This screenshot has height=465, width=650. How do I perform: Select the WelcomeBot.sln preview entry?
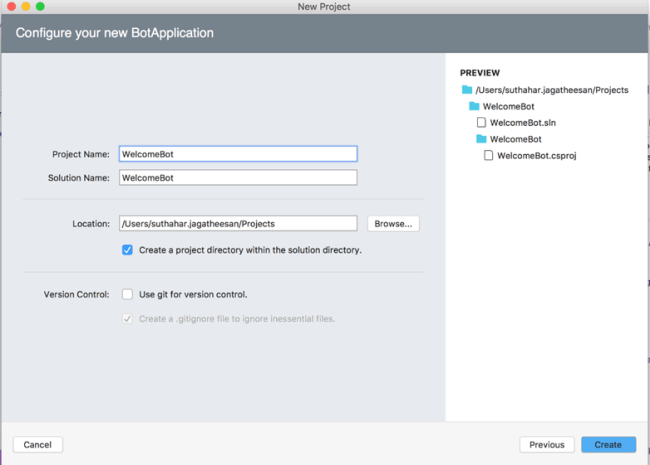click(x=523, y=123)
